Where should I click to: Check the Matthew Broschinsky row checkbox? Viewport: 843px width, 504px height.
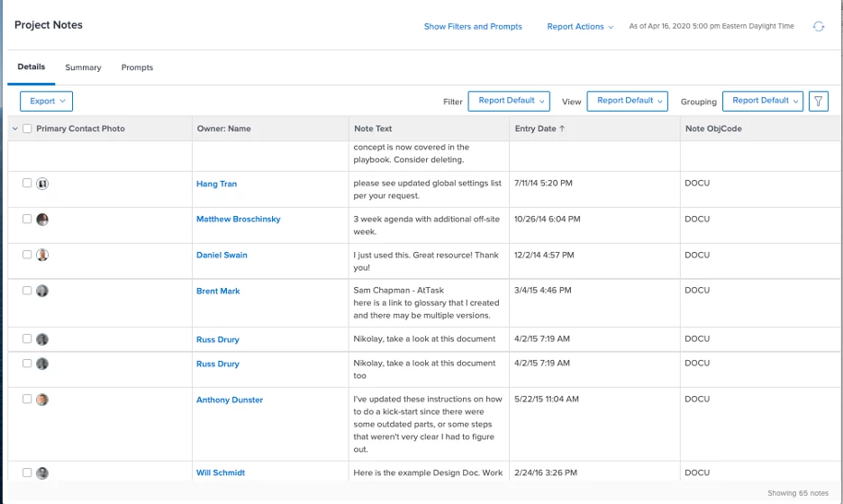[27, 219]
